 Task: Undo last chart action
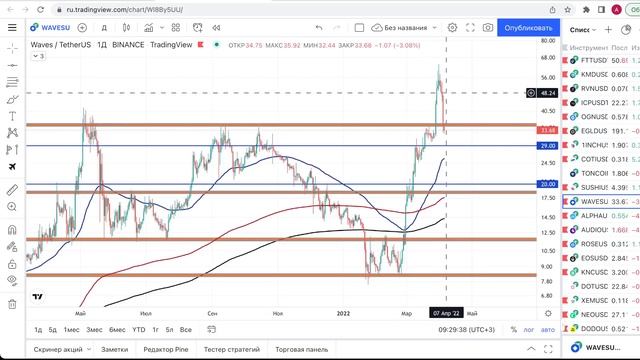319,27
